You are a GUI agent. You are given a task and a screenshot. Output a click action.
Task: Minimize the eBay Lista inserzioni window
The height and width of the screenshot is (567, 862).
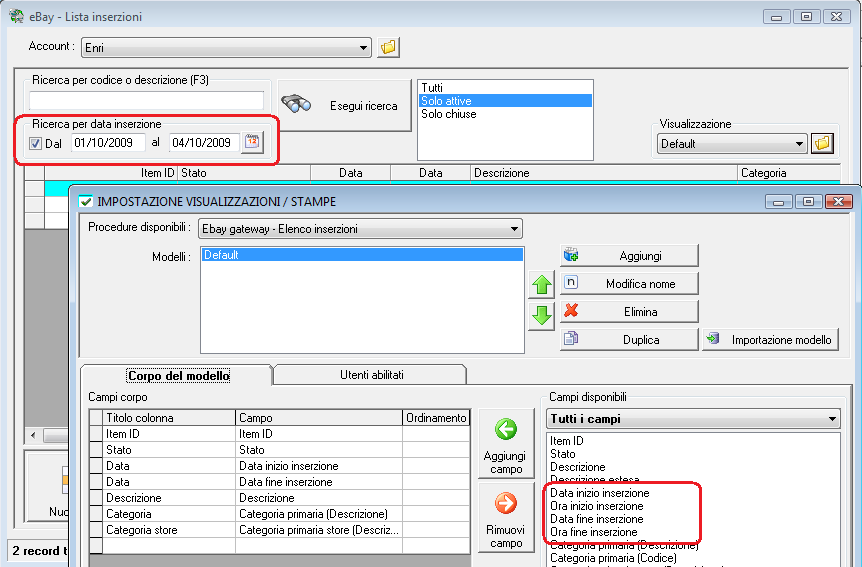[776, 17]
